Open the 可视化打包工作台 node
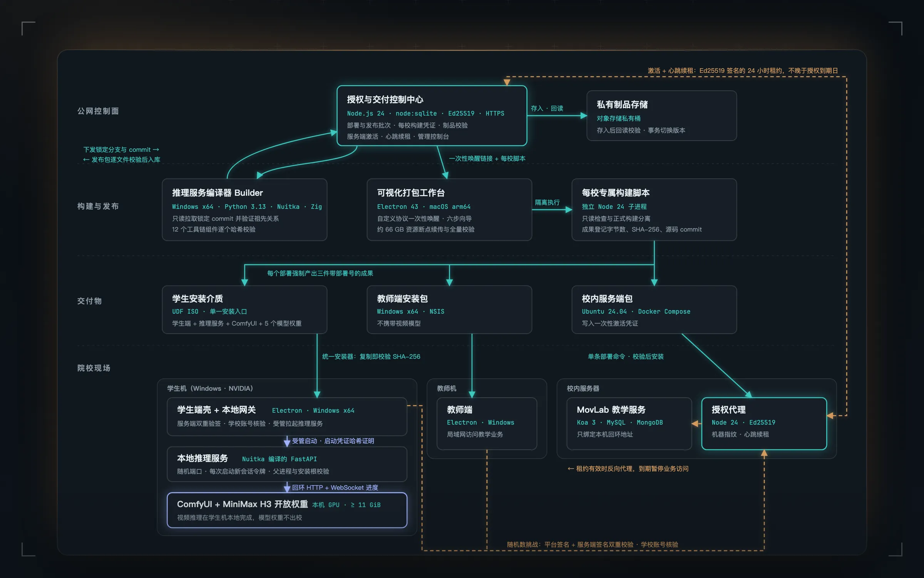The width and height of the screenshot is (924, 578). (x=449, y=210)
